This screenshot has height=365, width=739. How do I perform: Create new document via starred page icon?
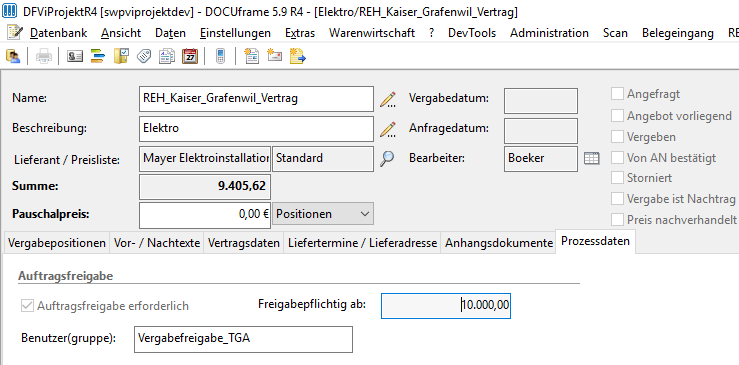(251, 56)
